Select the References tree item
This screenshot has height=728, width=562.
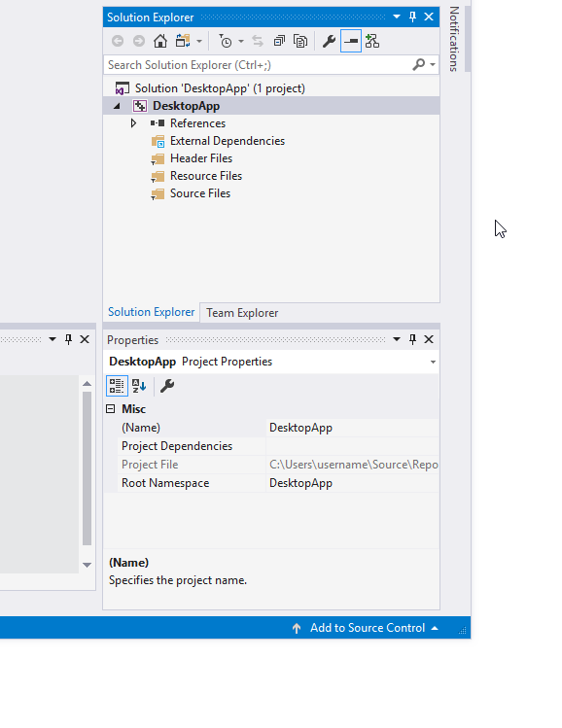197,123
